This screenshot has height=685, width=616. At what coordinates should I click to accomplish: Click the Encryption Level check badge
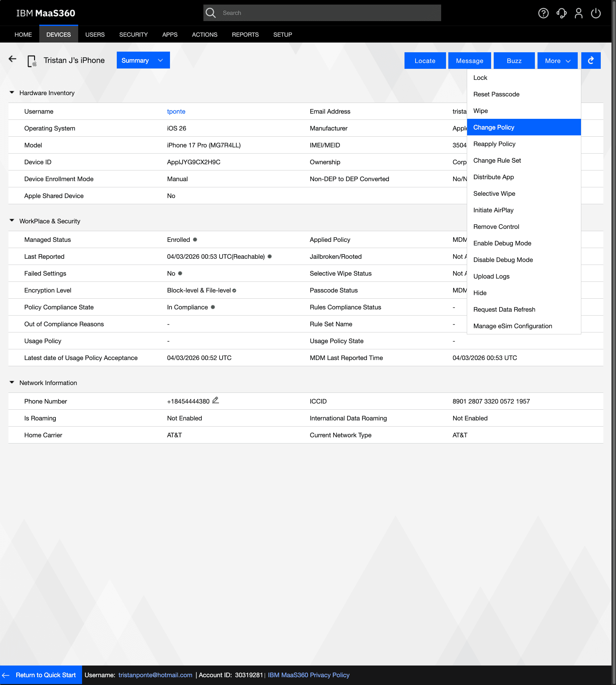click(234, 290)
